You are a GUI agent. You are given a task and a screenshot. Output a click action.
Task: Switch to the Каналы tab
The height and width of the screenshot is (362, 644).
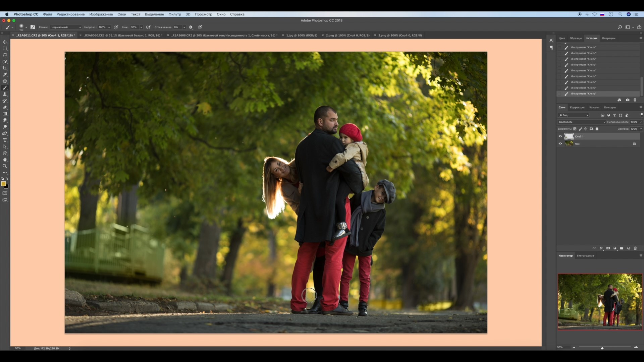594,107
